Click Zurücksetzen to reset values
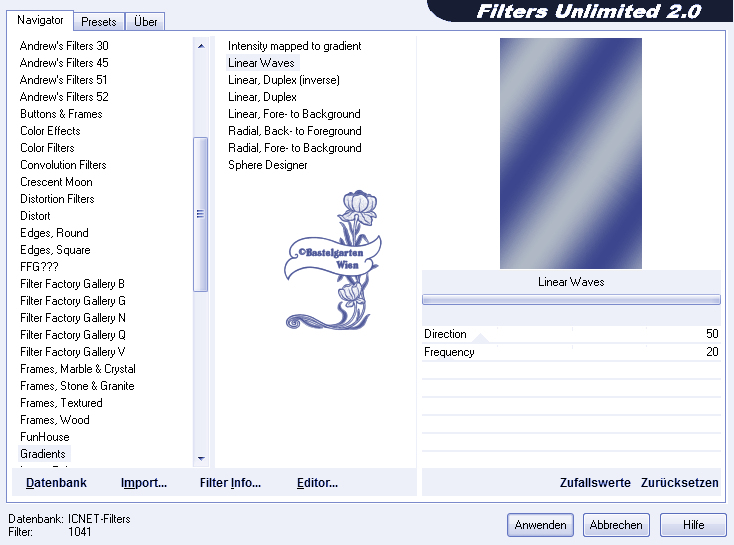Image resolution: width=734 pixels, height=545 pixels. (679, 483)
